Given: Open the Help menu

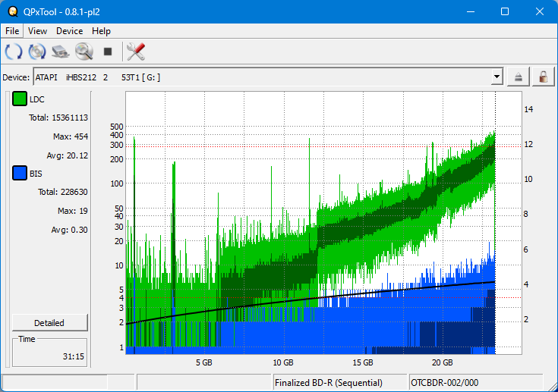Looking at the screenshot, I should 101,31.
